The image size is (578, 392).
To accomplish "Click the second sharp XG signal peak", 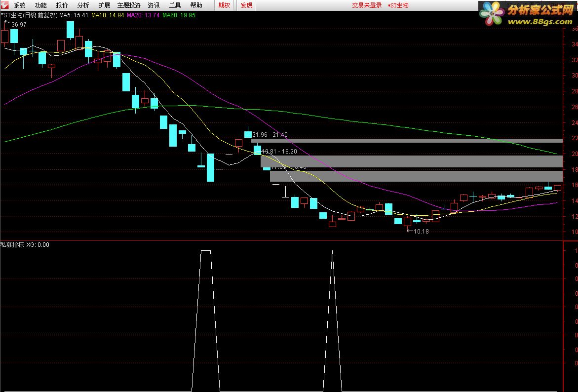I will [x=333, y=252].
